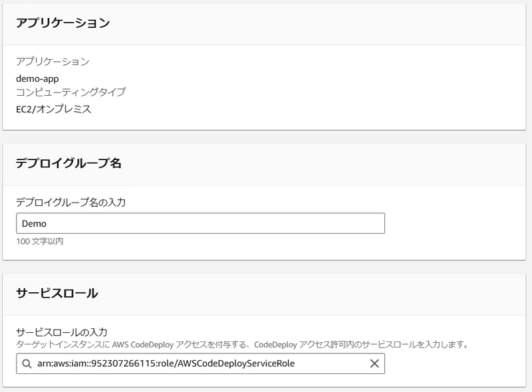
Task: Click the word Demo in the group name field
Action: tap(34, 223)
